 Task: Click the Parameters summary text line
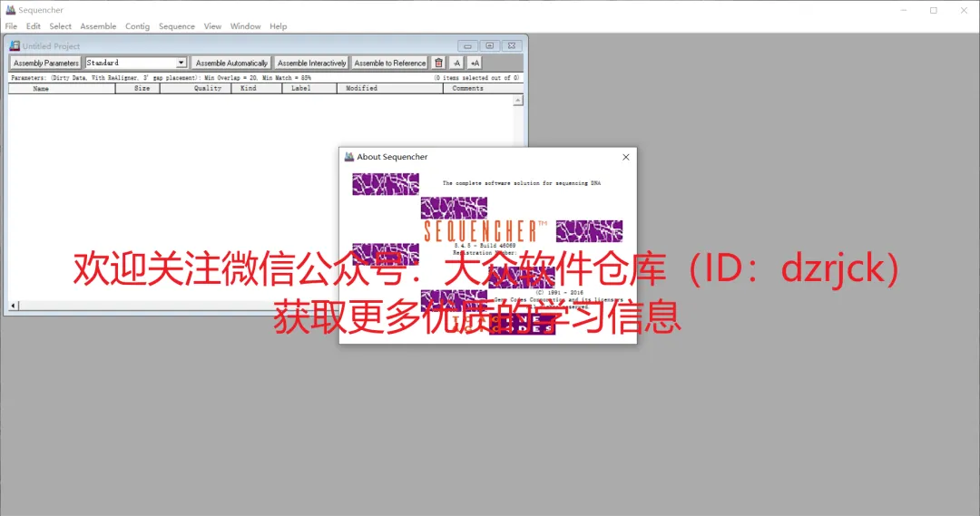161,78
